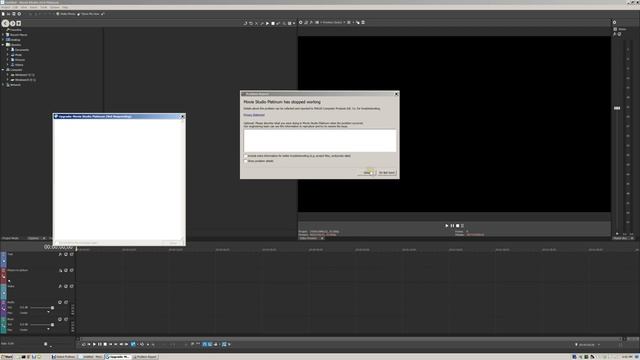Viewport: 640px width, 360px height.
Task: Open the Tools menu
Action: tap(44, 7)
